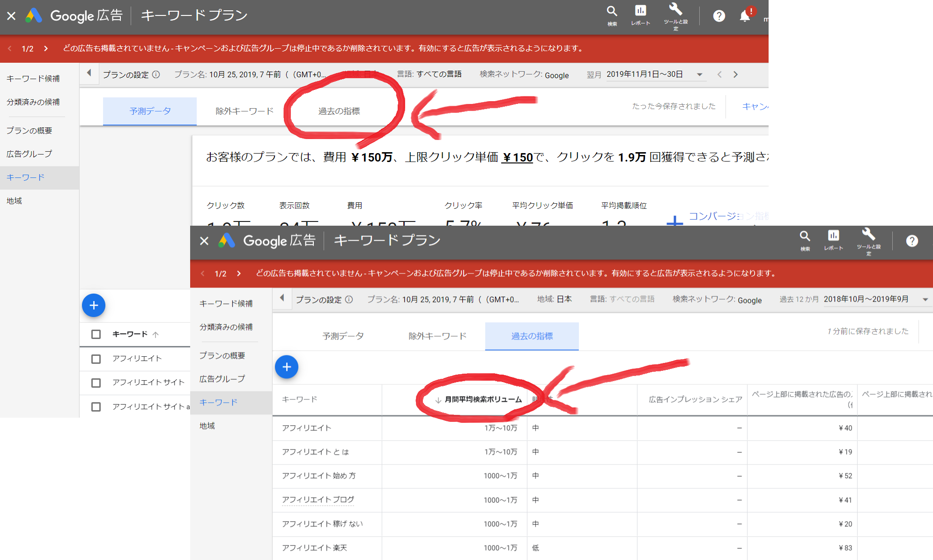Go to previous alert in lower red banner
Image resolution: width=933 pixels, height=560 pixels.
(203, 273)
